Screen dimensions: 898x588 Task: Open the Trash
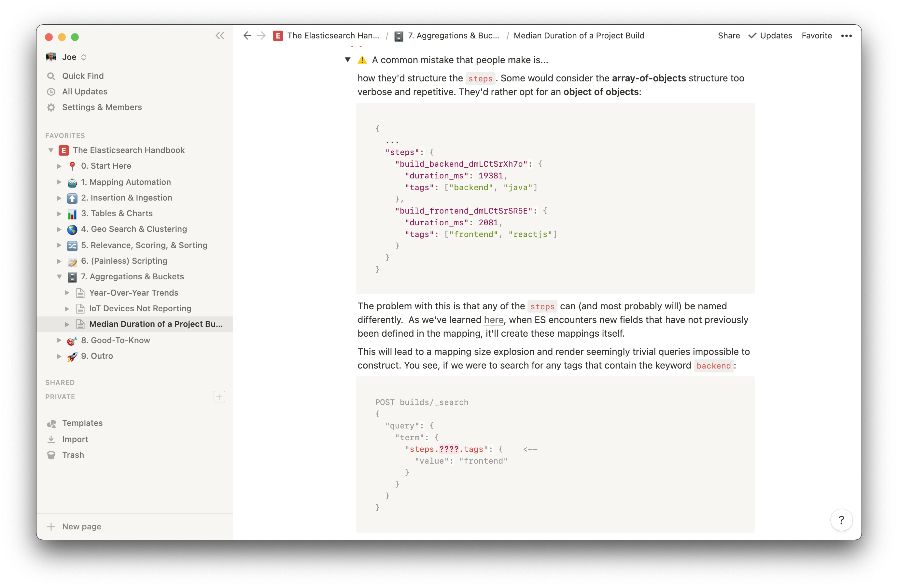tap(73, 455)
